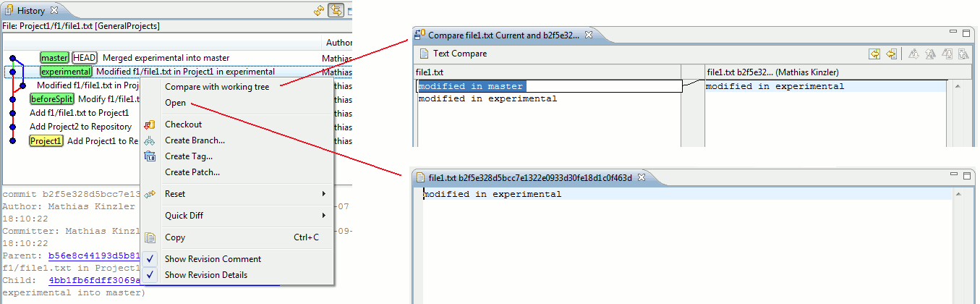Viewport: 980px width, 304px height.
Task: Toggle Link with Editor in History view
Action: click(336, 11)
